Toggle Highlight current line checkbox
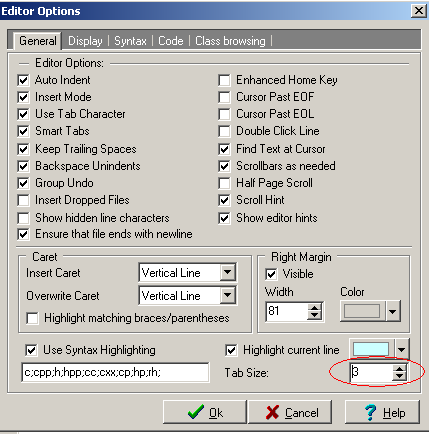 (231, 350)
